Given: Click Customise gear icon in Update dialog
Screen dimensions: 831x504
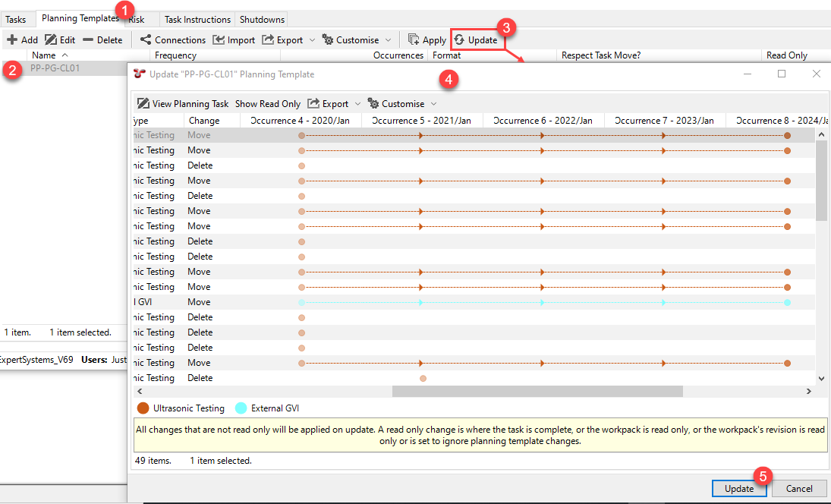Looking at the screenshot, I should tap(373, 103).
